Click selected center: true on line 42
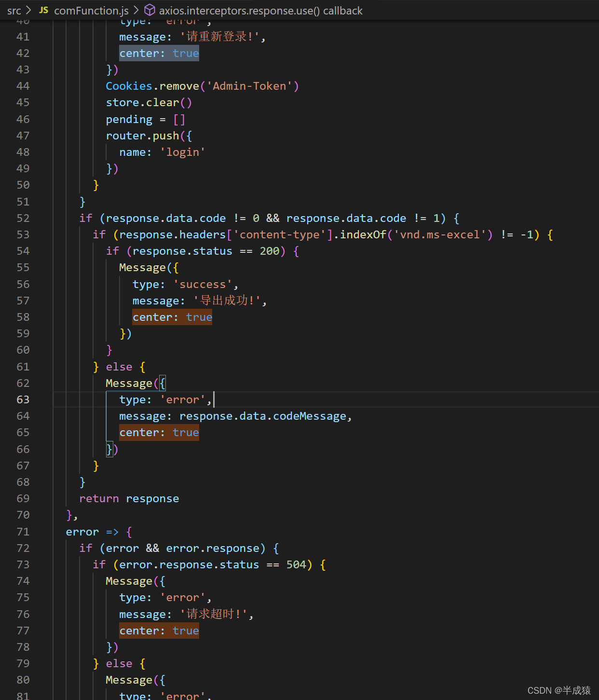 (x=159, y=53)
